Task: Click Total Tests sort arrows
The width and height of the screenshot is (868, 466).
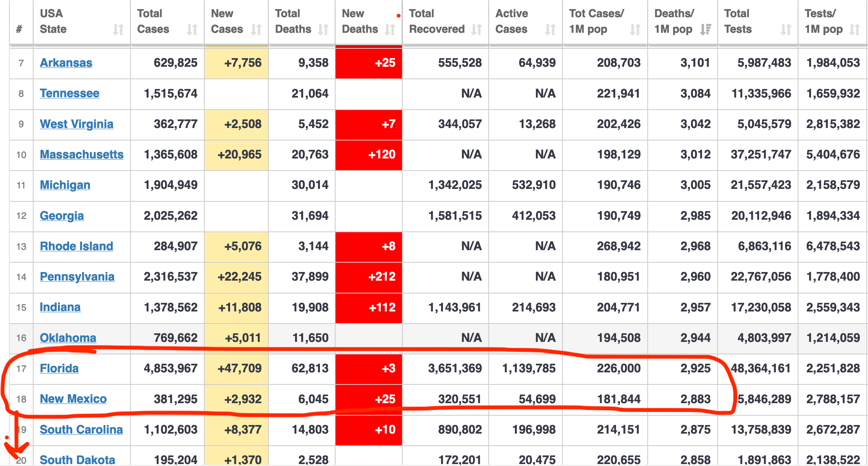Action: 786,30
